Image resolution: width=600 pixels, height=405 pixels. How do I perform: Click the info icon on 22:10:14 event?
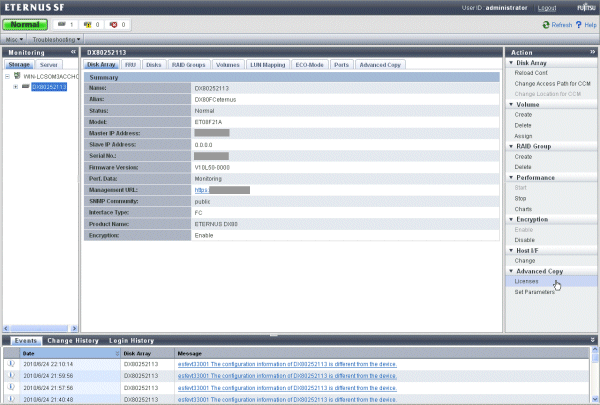pos(11,364)
